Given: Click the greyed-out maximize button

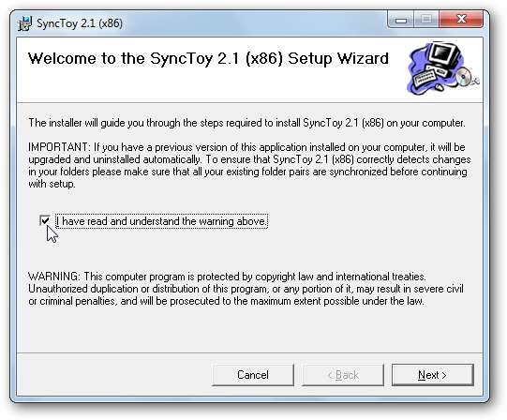Looking at the screenshot, I should coord(425,20).
